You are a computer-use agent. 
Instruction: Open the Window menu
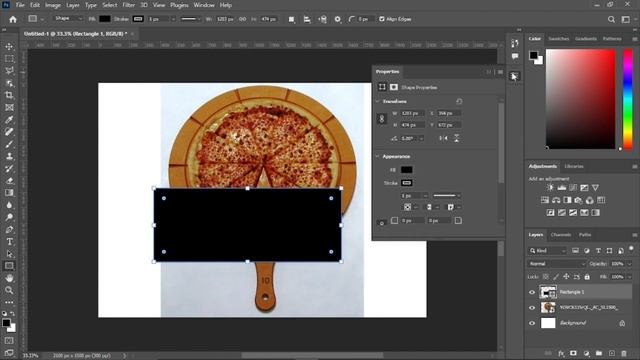click(x=204, y=5)
